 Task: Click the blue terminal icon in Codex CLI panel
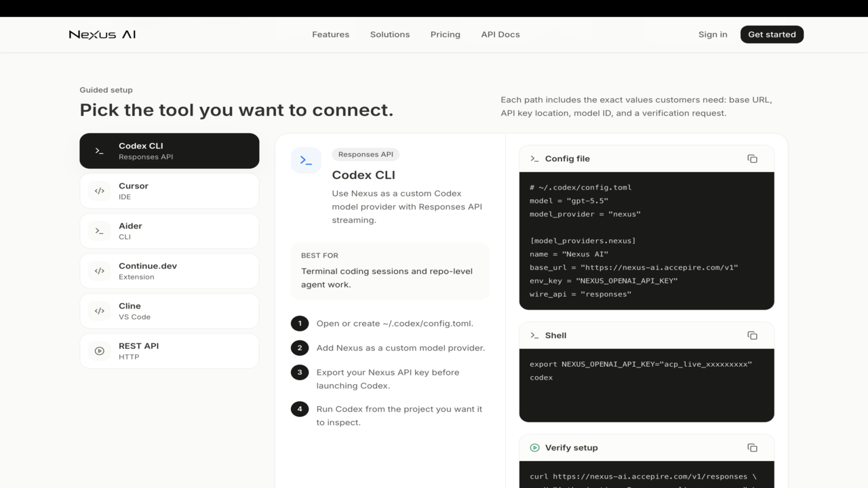click(x=306, y=161)
